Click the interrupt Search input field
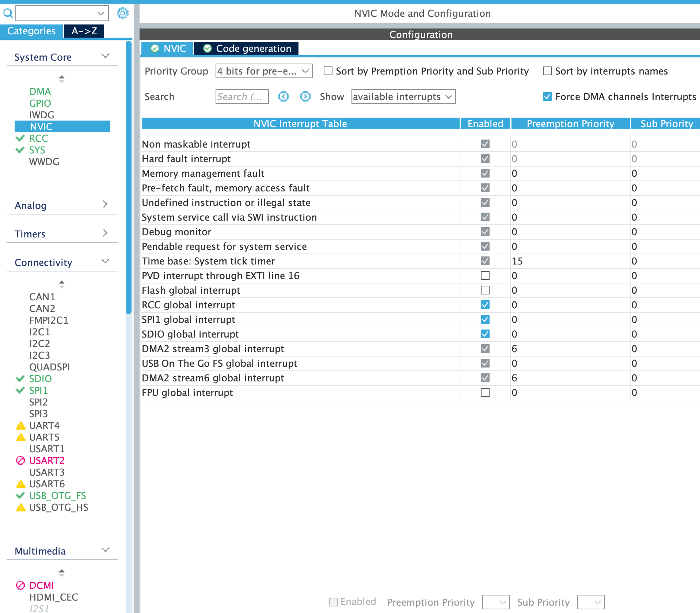Screen dimensions: 700x613 tap(242, 96)
